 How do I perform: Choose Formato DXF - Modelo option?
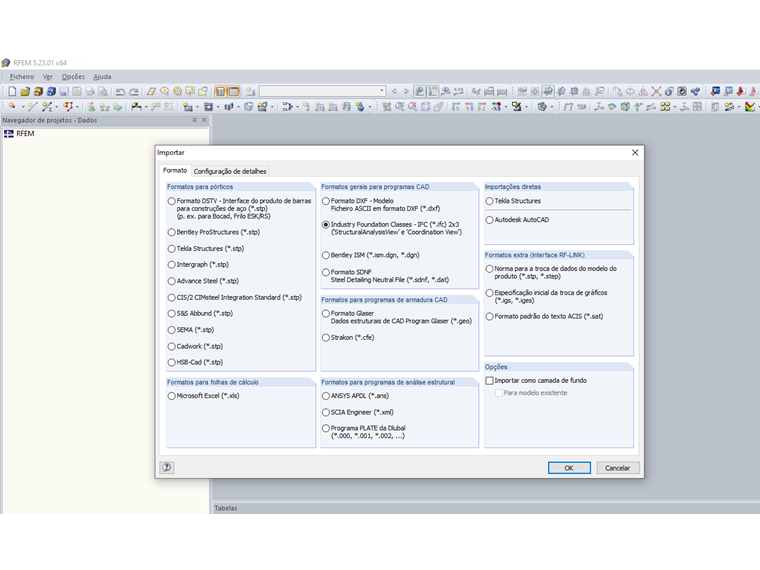tap(326, 201)
